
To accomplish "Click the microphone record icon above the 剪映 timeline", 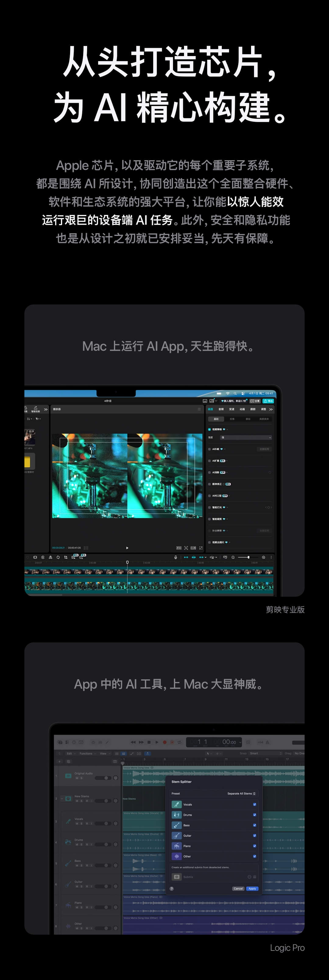I will point(175,557).
